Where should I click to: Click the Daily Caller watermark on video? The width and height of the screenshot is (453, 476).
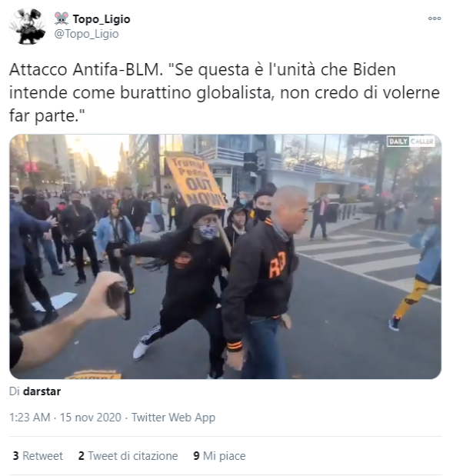pyautogui.click(x=411, y=141)
